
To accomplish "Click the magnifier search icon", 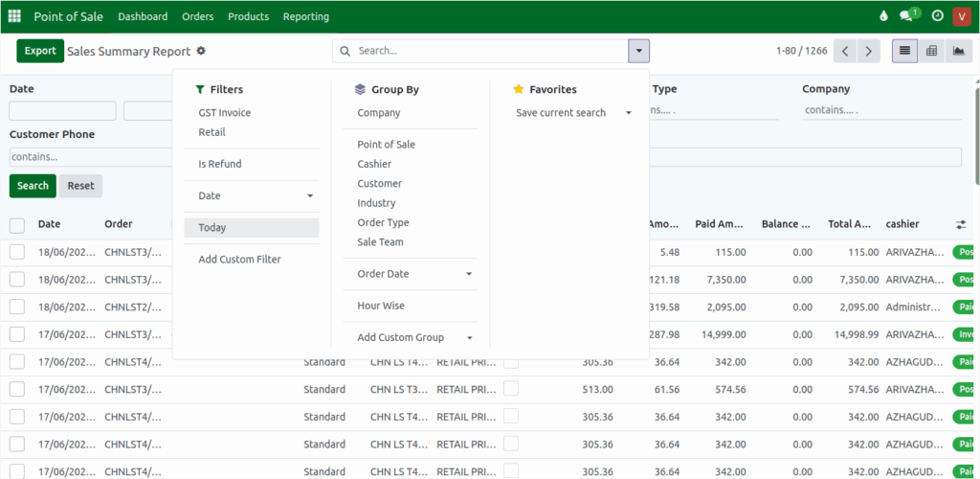I will coord(345,52).
